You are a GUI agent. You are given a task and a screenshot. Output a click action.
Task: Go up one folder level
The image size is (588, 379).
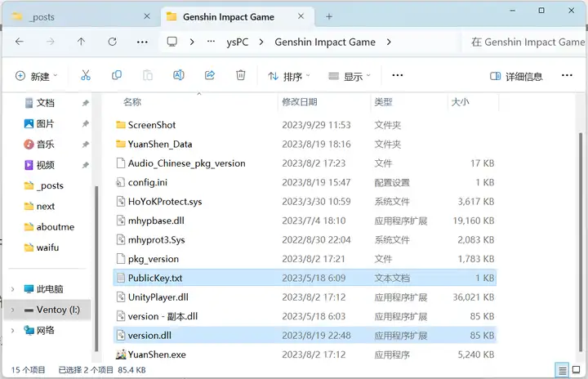point(81,42)
